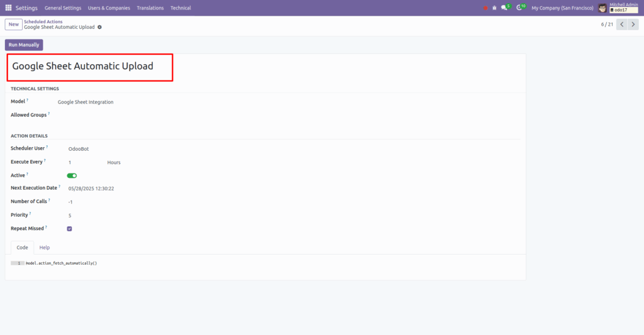Open the conversations icon with badge 5
644x335 pixels.
(x=505, y=8)
